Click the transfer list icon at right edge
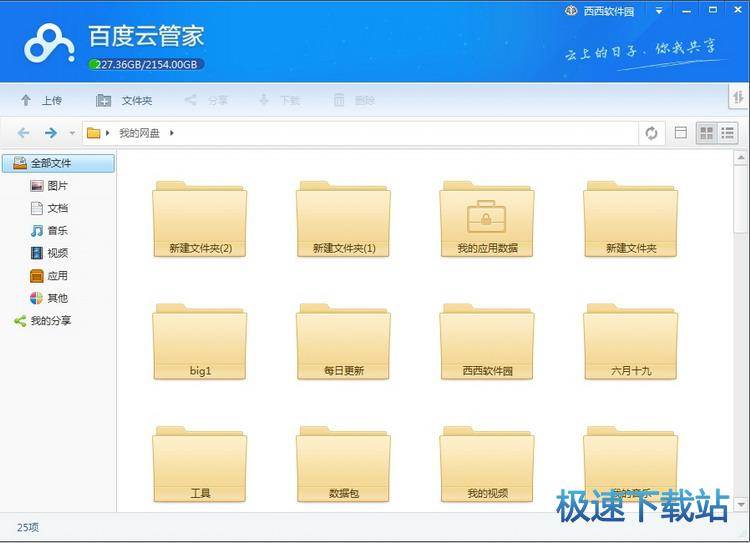Screen dimensions: 750x543 739,98
